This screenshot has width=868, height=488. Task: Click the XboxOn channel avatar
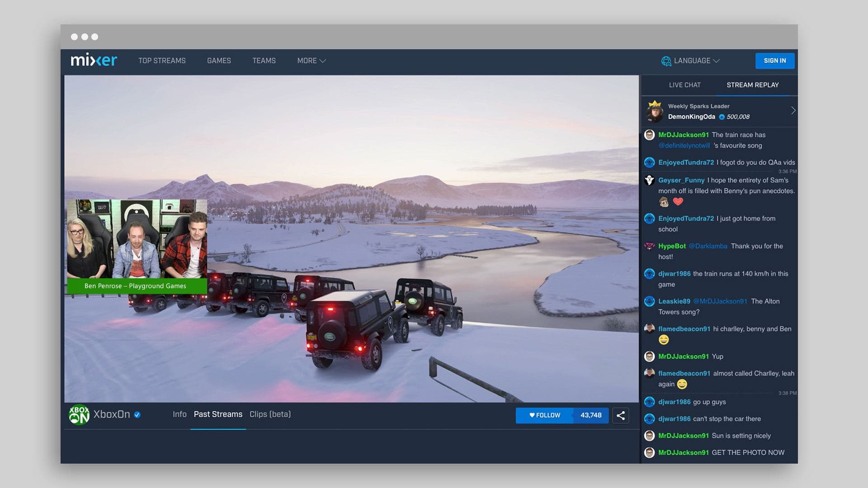tap(79, 414)
